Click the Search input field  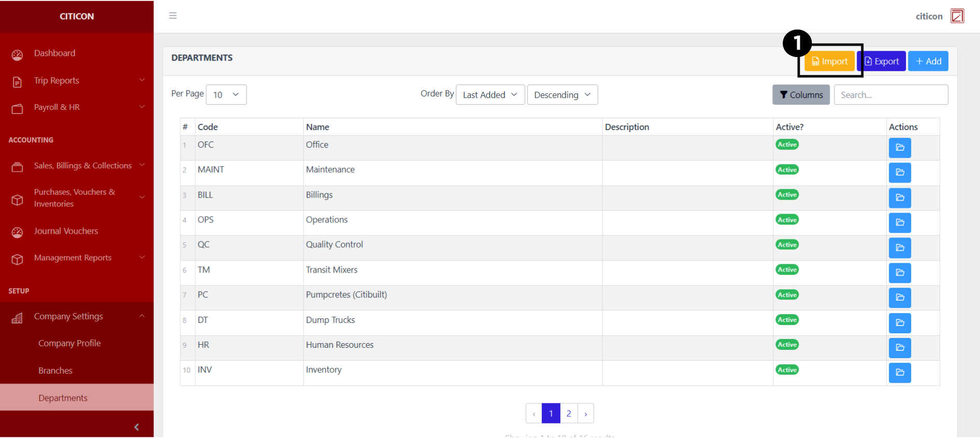click(890, 95)
